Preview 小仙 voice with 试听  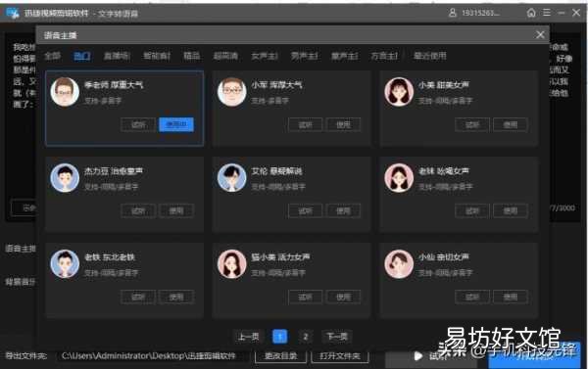(472, 298)
